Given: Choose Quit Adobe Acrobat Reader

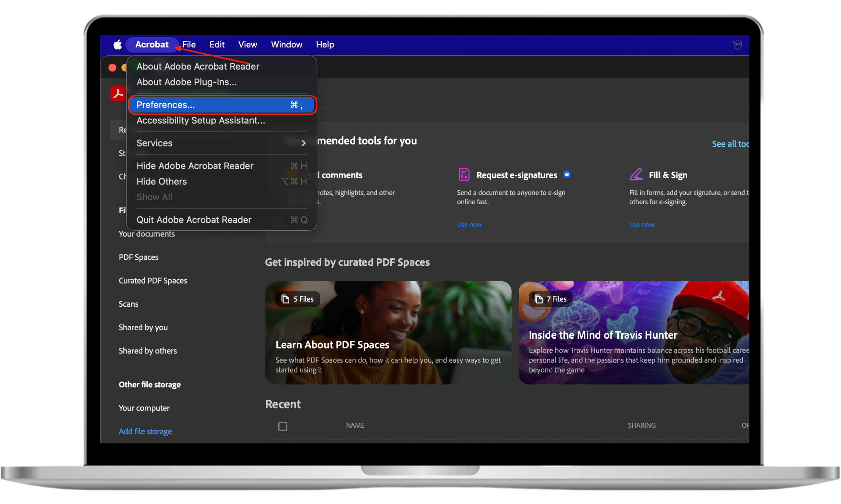Looking at the screenshot, I should (x=194, y=220).
